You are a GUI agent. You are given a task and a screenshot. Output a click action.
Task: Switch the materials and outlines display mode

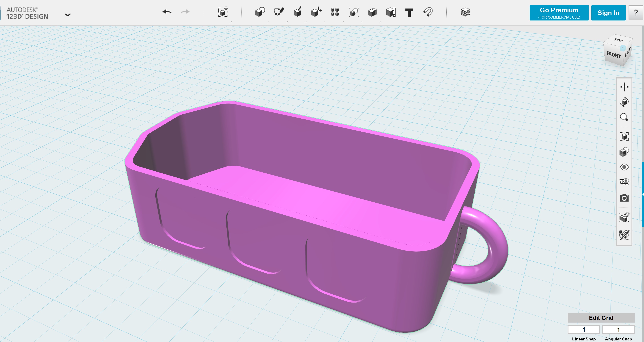coord(624,152)
